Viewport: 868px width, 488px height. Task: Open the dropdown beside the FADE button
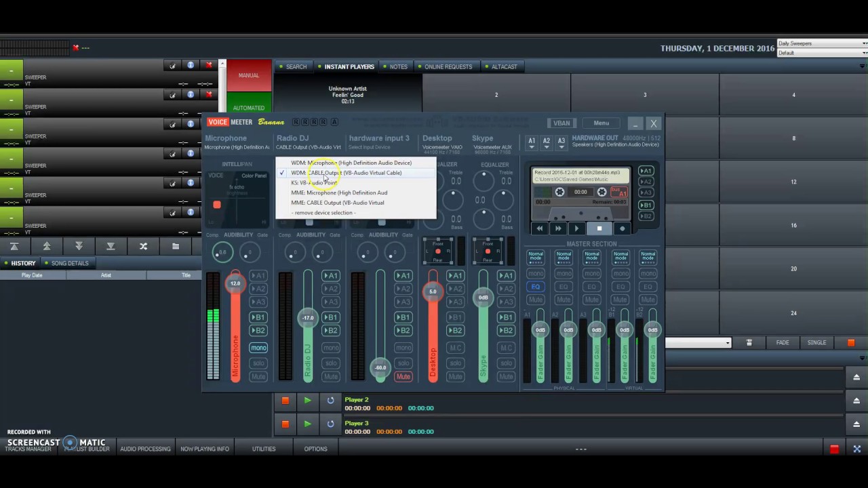click(698, 343)
